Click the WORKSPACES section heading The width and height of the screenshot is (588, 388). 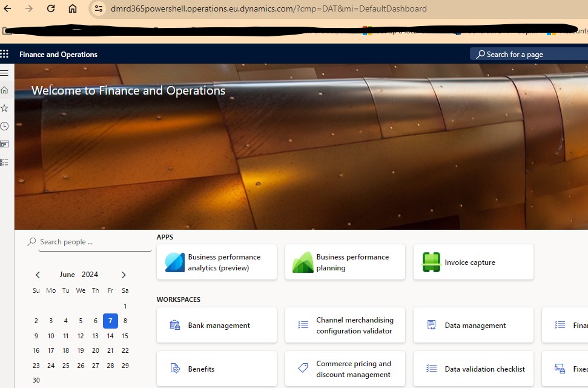[x=179, y=299]
